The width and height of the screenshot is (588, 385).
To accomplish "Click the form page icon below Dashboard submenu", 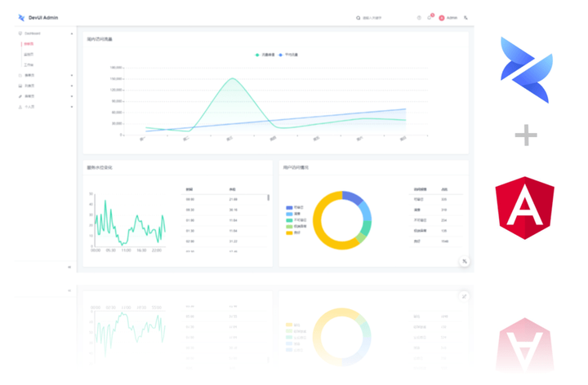I will [20, 75].
